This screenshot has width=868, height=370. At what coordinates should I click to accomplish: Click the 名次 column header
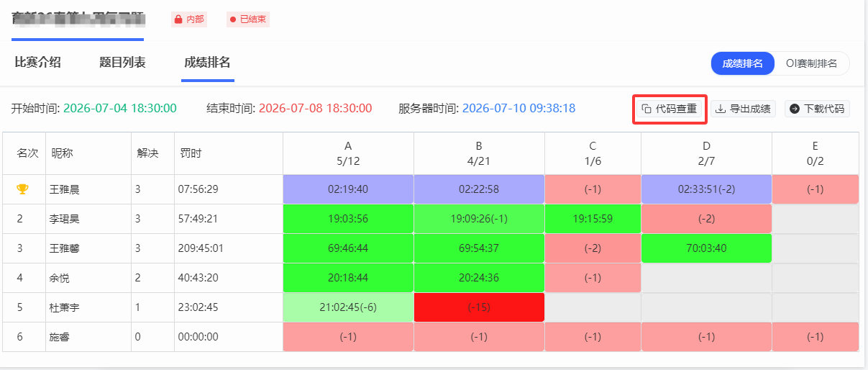point(28,153)
